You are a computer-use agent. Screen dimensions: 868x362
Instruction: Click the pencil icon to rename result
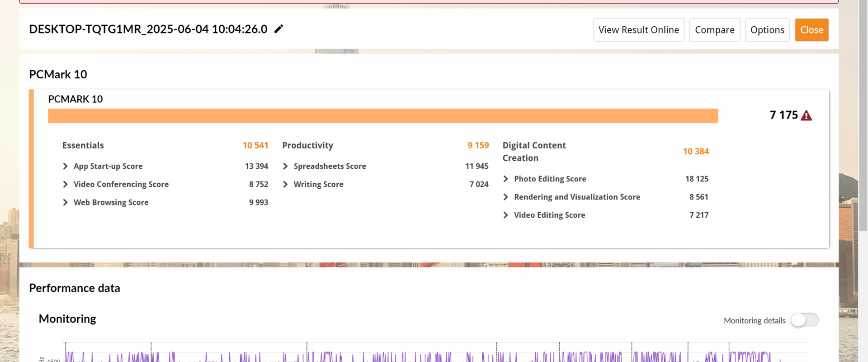click(279, 29)
